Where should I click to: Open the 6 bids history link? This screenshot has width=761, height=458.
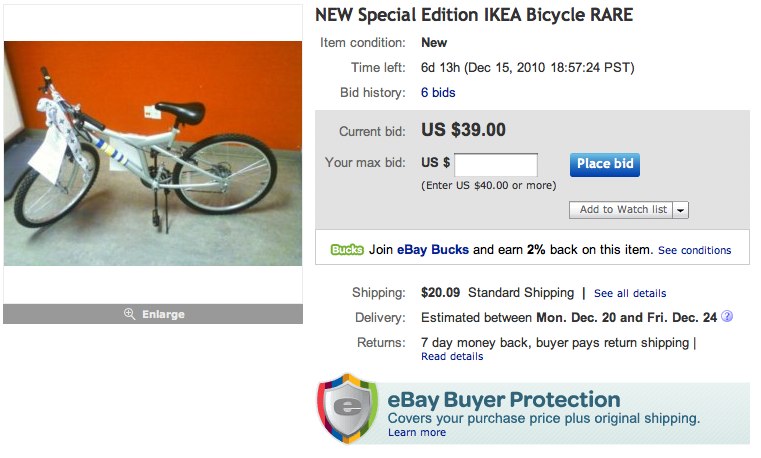(438, 93)
